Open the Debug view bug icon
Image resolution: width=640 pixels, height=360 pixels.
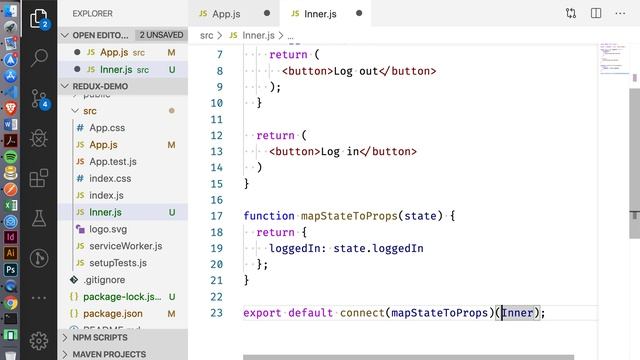(39, 138)
